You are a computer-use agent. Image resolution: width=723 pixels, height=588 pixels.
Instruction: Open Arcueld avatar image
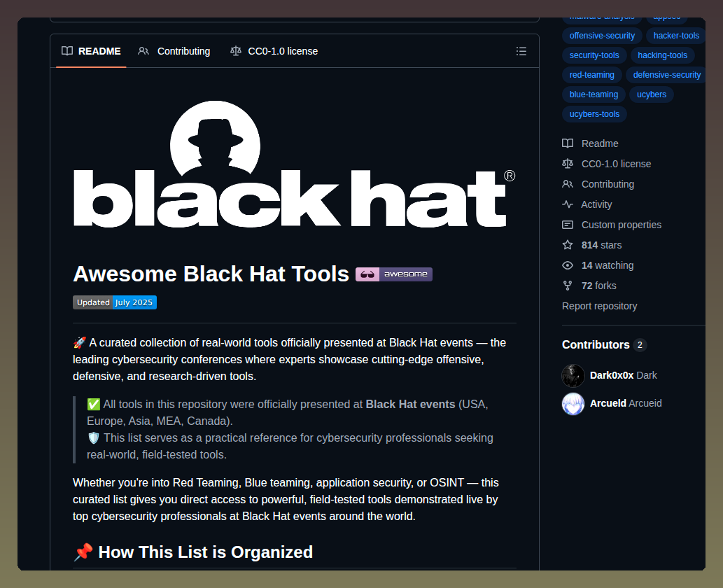tap(573, 403)
